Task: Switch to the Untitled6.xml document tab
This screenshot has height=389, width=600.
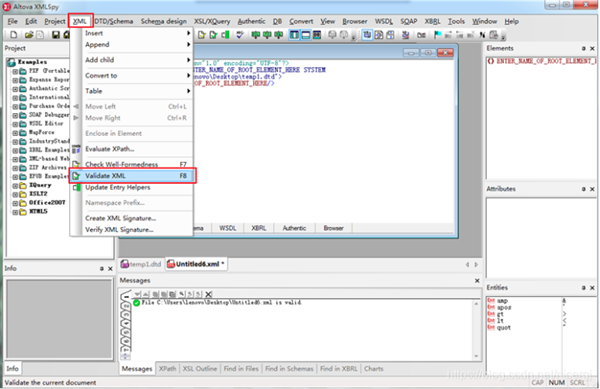Action: (196, 264)
